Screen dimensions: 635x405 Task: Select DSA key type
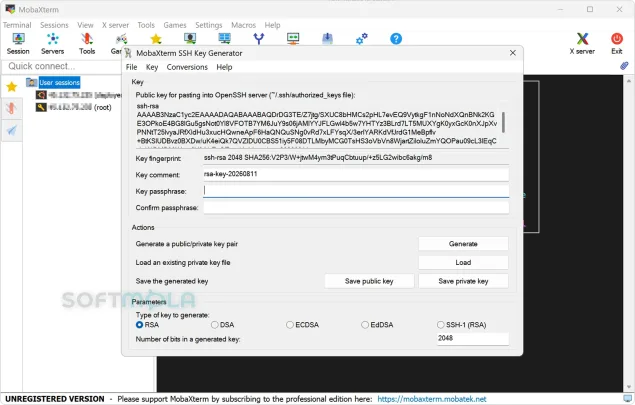click(x=215, y=325)
